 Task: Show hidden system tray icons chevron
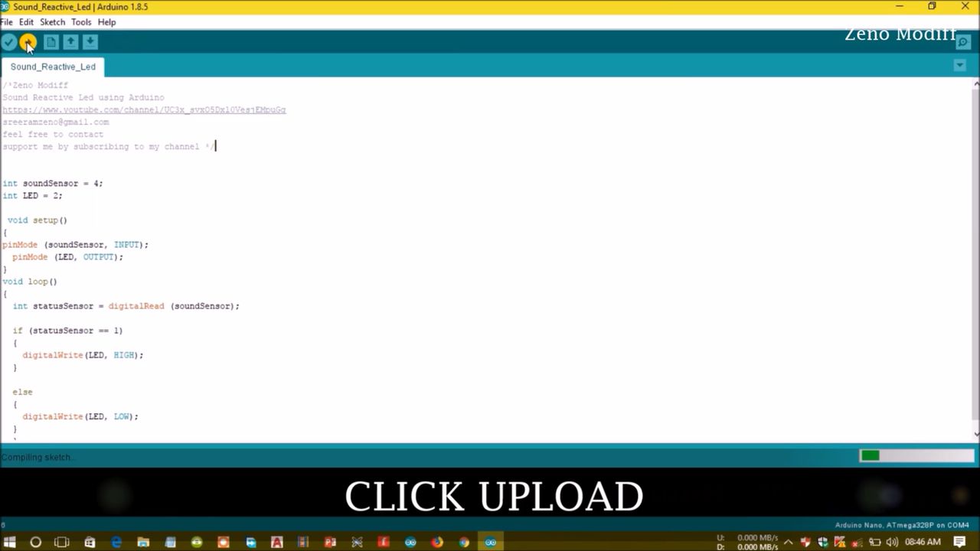click(788, 542)
